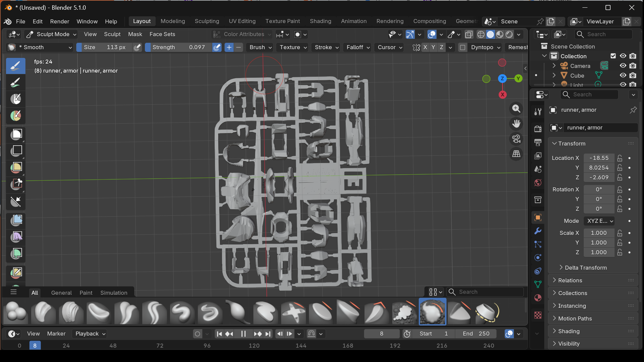This screenshot has height=362, width=644.
Task: Toggle Collection exclude checkbox in outliner
Action: click(613, 56)
